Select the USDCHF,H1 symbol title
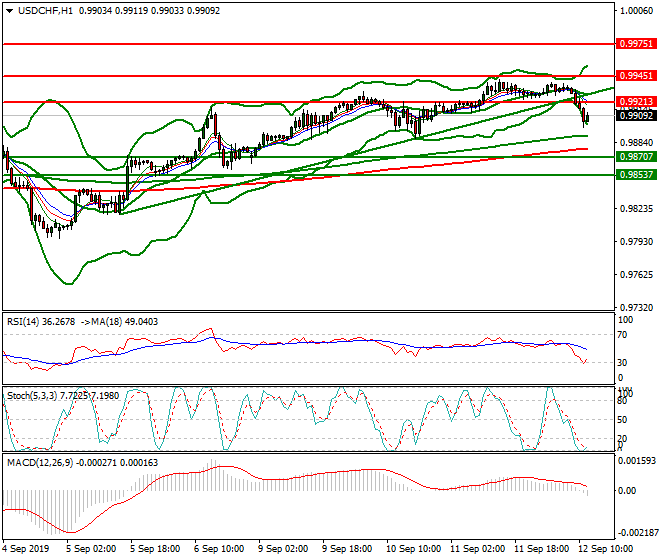This screenshot has height=560, width=660. click(45, 11)
